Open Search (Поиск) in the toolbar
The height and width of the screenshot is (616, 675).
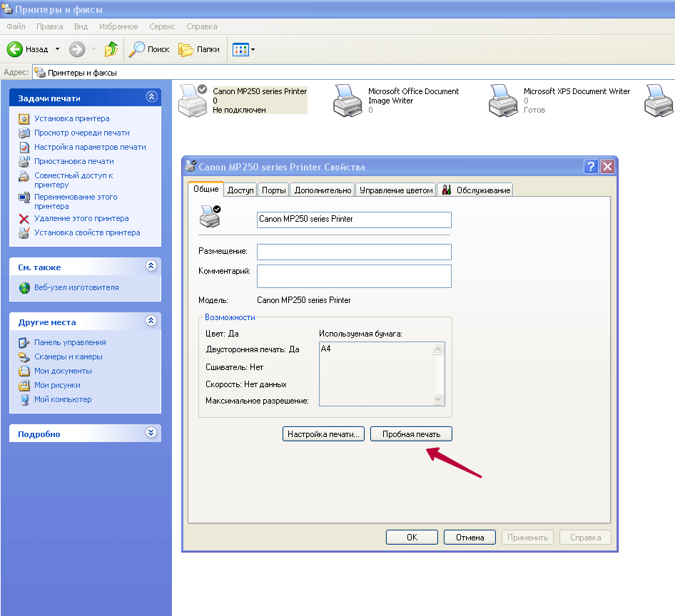coord(149,49)
